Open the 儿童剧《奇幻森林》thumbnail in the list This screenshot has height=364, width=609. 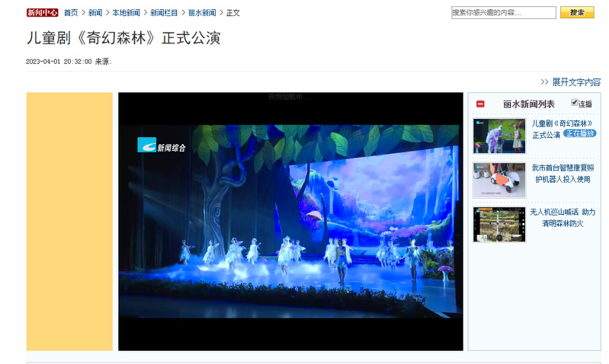[499, 136]
